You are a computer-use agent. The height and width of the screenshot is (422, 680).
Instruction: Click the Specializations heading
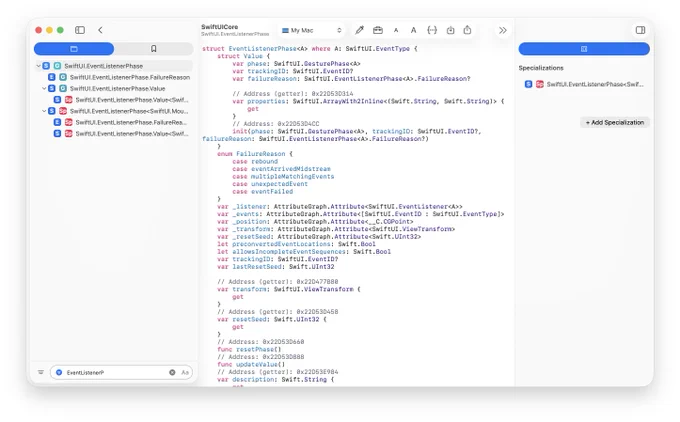[541, 68]
